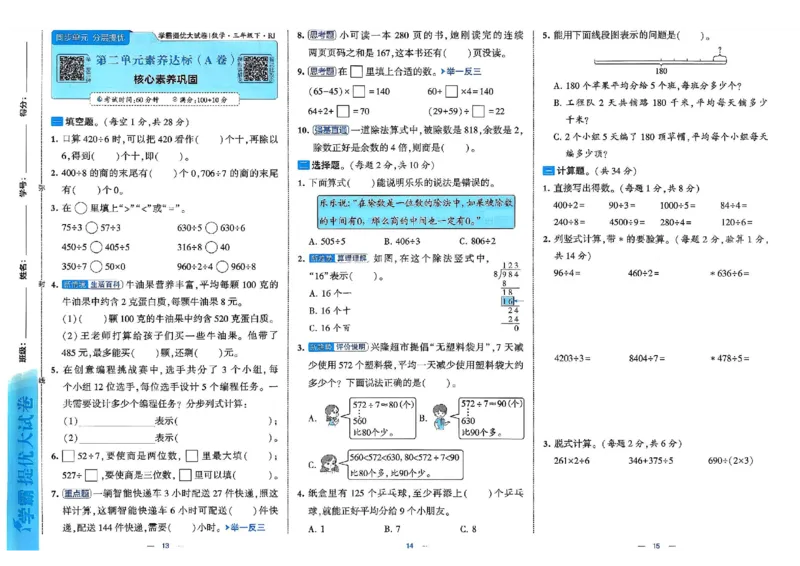Click the 举一反三 link in question 9

[x=461, y=71]
